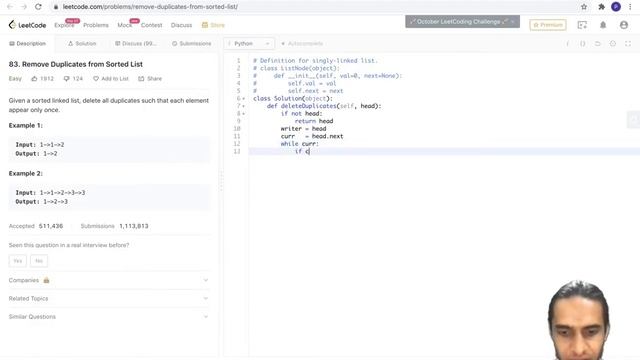This screenshot has width=640, height=360.
Task: Open the Store link
Action: point(213,25)
